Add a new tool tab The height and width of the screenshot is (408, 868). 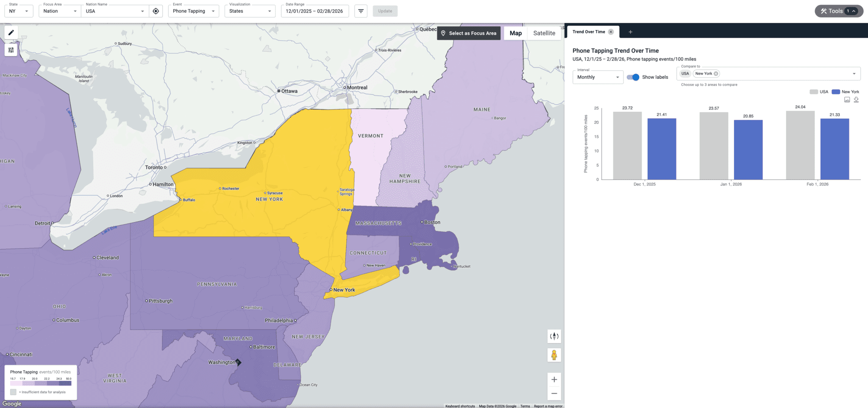coord(630,32)
